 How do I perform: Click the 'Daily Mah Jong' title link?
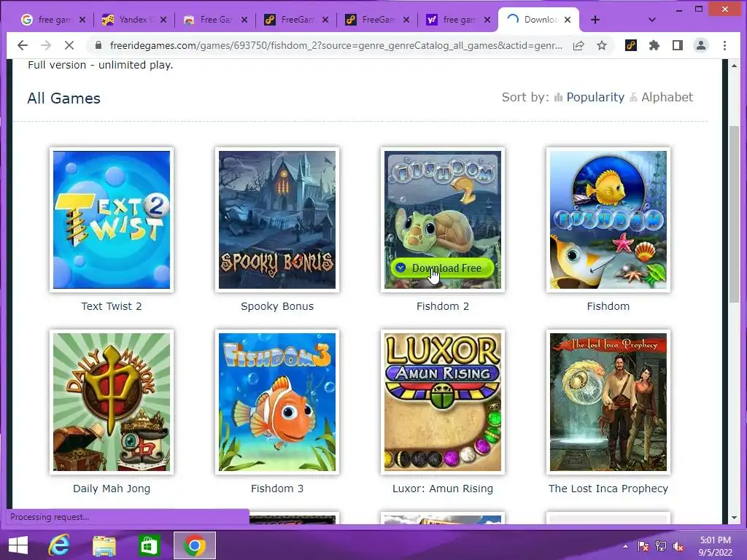point(112,489)
